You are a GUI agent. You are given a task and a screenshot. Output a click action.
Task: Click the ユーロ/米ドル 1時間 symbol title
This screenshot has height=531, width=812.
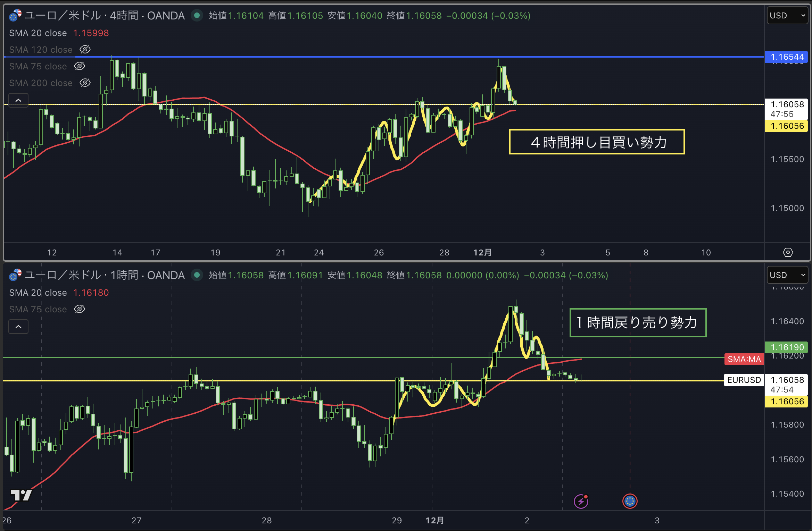coord(104,275)
